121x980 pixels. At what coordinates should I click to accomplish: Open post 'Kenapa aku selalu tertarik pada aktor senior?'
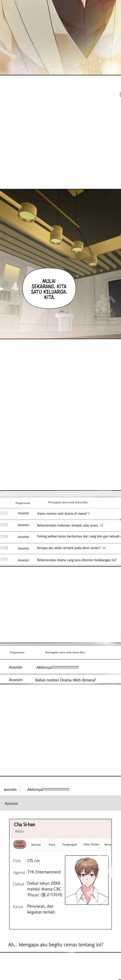[69, 548]
